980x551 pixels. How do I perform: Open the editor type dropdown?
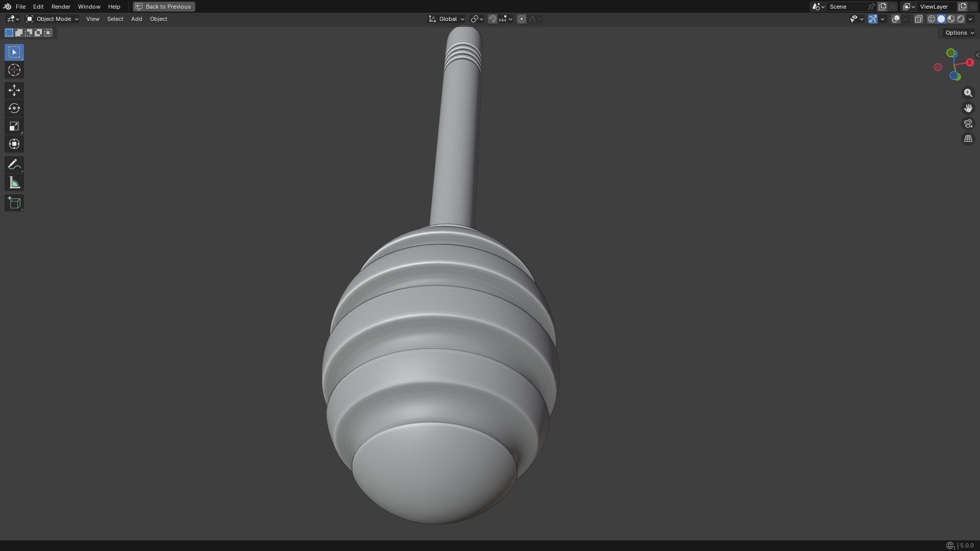pos(13,19)
